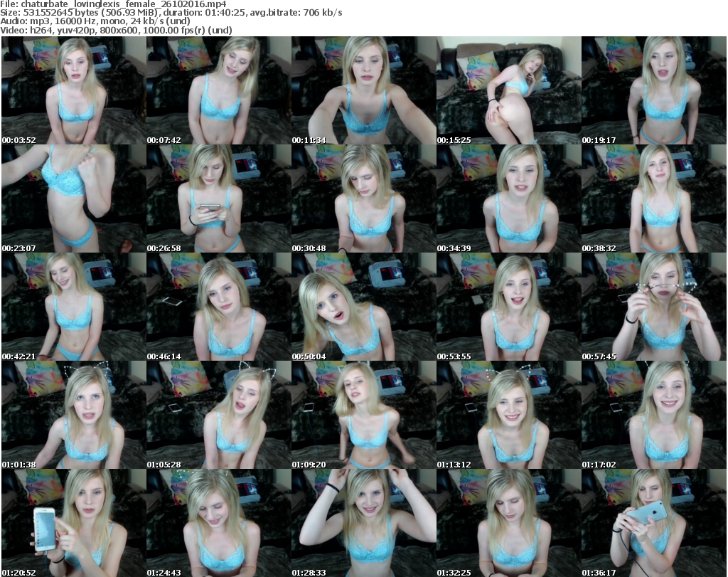Click the 'Audio: mp3, 16000 Hz' line

(95, 21)
